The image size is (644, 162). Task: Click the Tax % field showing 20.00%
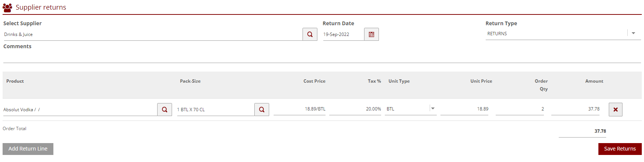tap(355, 109)
